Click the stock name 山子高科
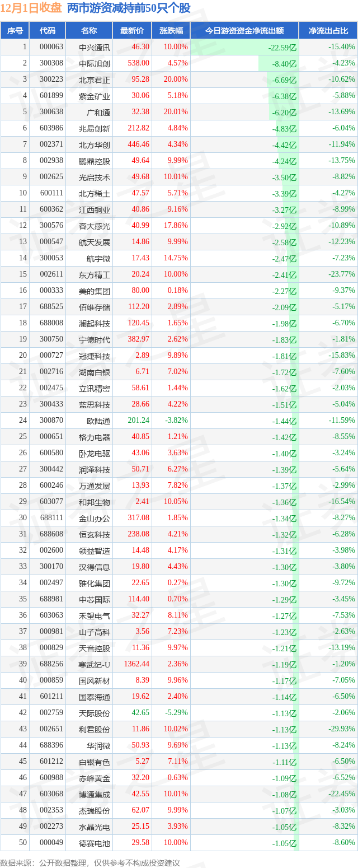The height and width of the screenshot is (868, 358). (95, 632)
